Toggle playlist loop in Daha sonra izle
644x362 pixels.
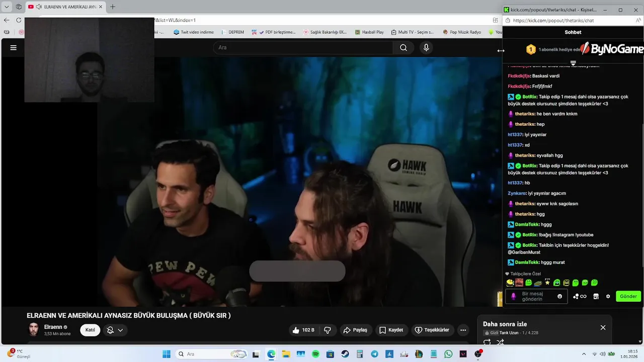coord(487,342)
